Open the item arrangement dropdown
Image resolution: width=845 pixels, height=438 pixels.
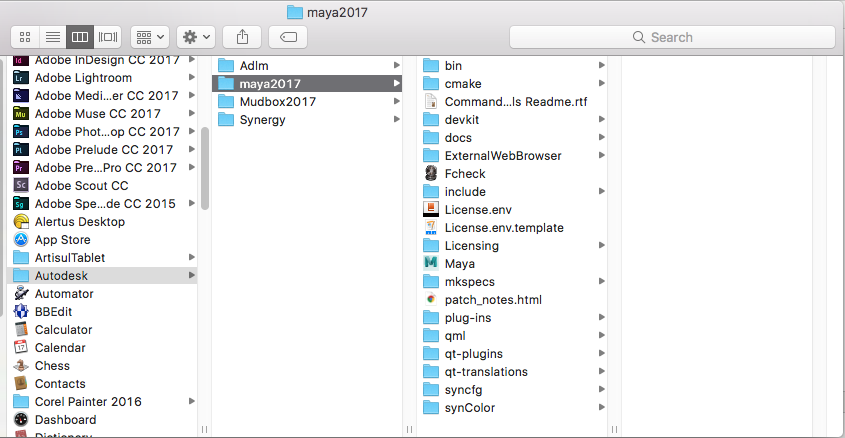point(150,37)
